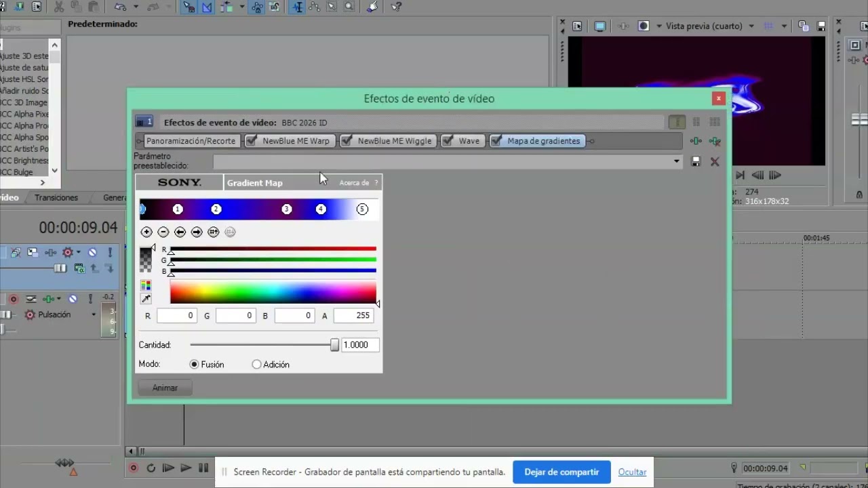This screenshot has width=868, height=488.
Task: Click the add gradient point plus icon
Action: pos(146,232)
